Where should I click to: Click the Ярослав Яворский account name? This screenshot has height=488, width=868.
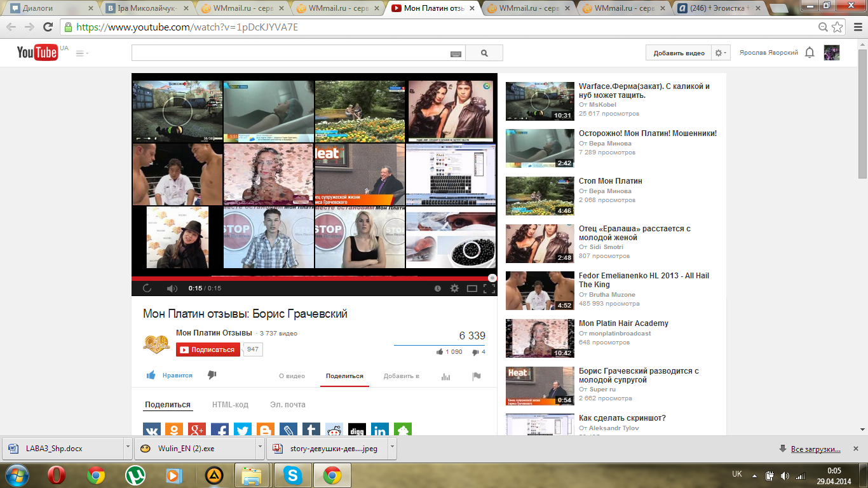(768, 53)
